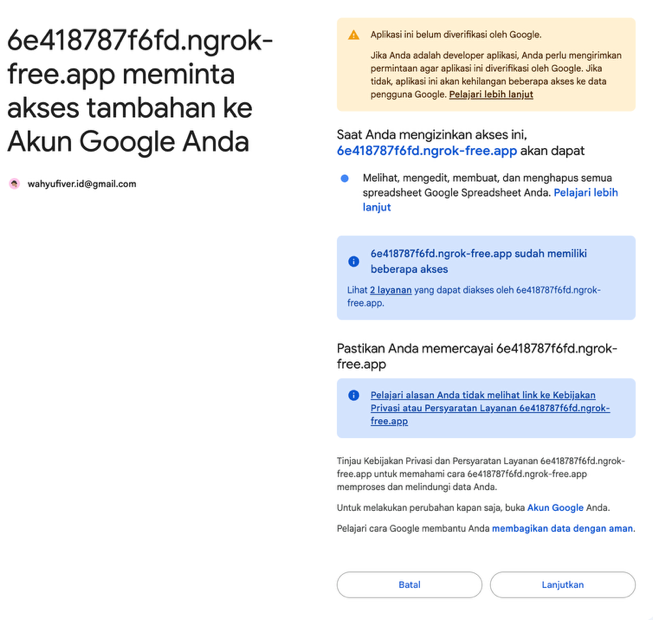This screenshot has height=620, width=653.
Task: Select the wahyufiver.id@gmail.com account email
Action: coord(82,184)
